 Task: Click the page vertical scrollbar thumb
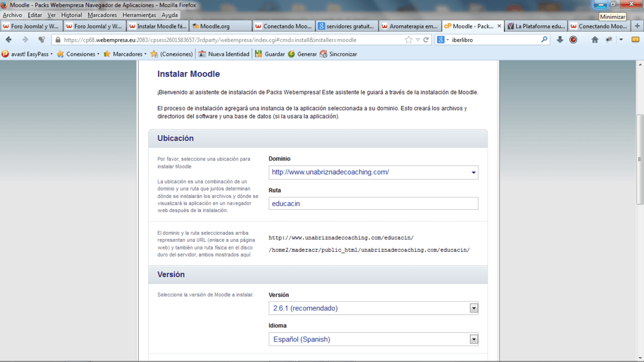[640, 159]
